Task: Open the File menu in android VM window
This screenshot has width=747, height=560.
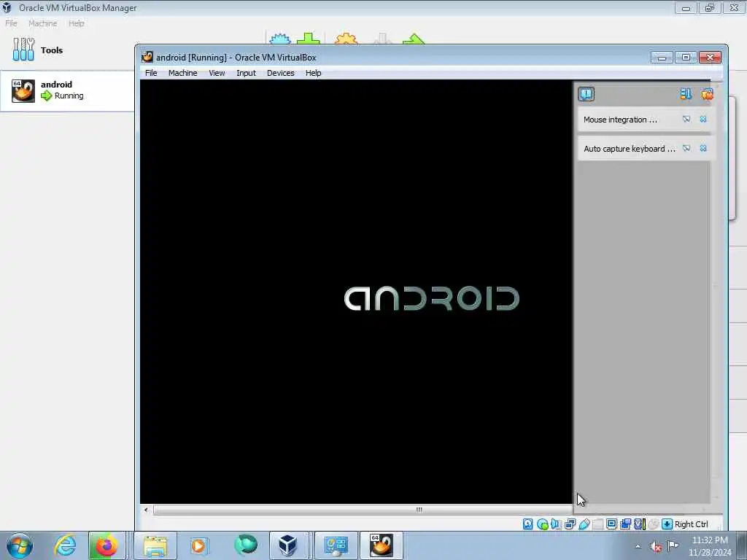Action: (x=151, y=73)
